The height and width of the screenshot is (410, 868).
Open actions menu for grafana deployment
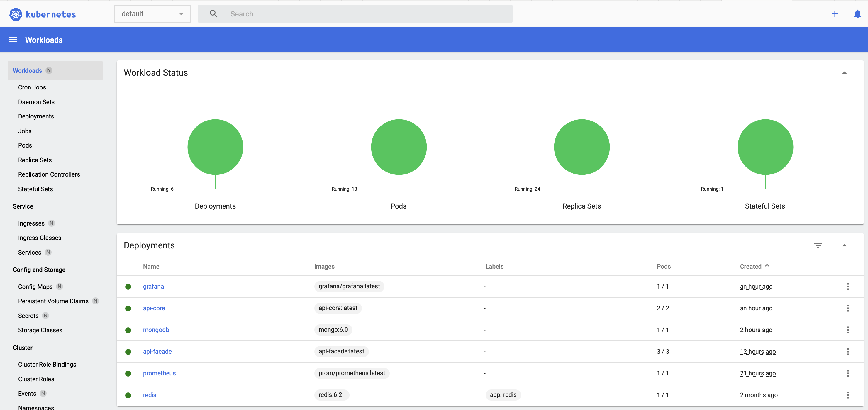pos(848,286)
